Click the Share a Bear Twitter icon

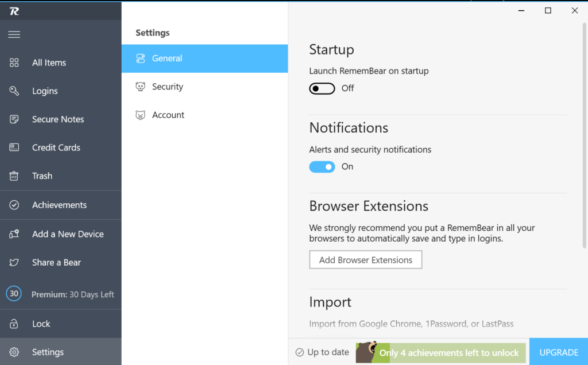[x=14, y=262]
